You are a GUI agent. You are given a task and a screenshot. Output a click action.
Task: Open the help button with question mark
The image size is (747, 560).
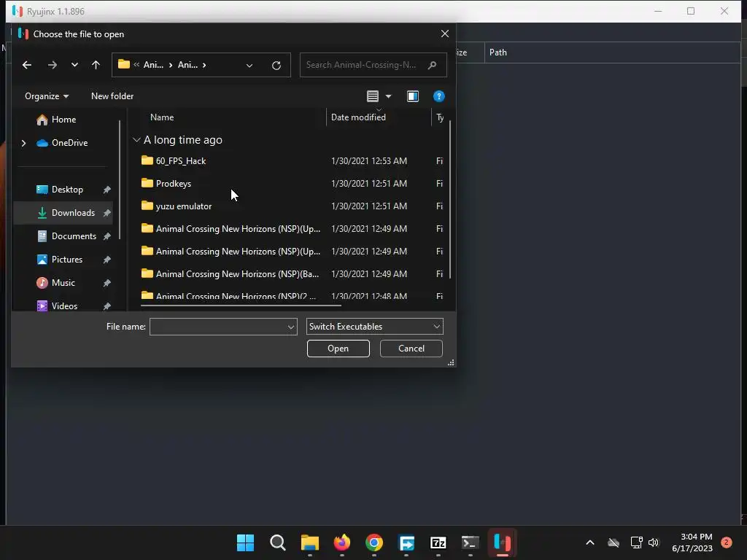tap(438, 96)
